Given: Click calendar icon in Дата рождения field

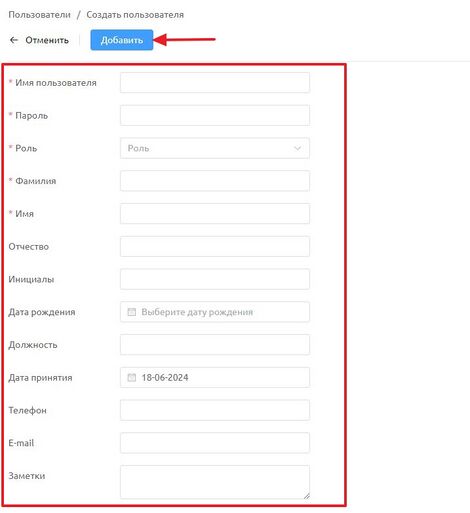Looking at the screenshot, I should pyautogui.click(x=132, y=312).
